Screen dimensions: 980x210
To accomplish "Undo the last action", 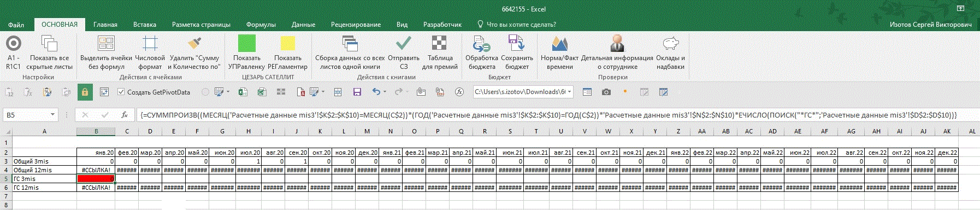I will point(376,92).
